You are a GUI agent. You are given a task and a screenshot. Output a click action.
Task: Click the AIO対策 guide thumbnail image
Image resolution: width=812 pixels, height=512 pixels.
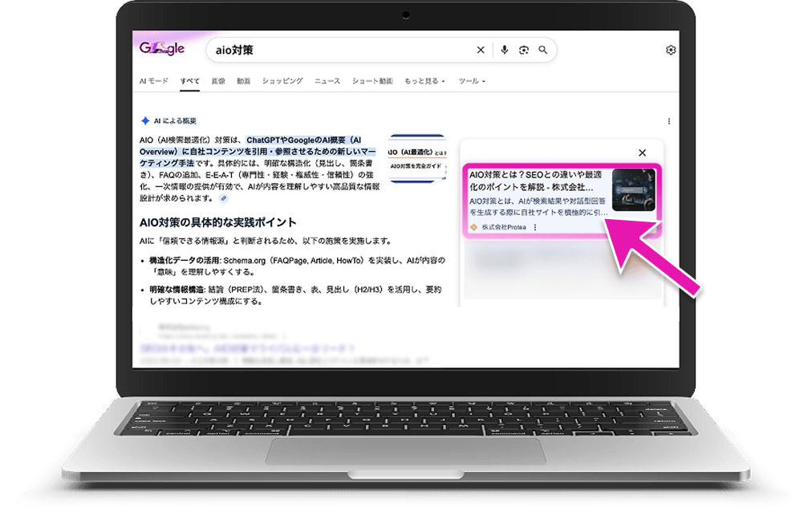[416, 158]
